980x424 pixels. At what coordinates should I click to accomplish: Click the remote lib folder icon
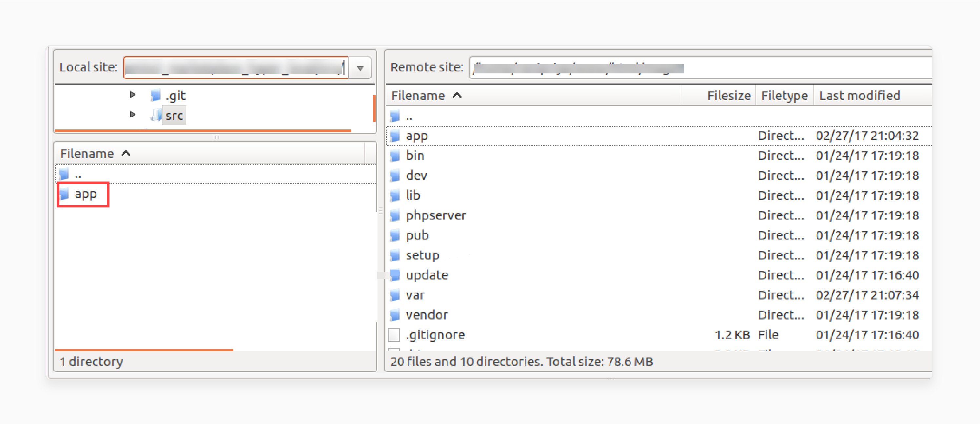pyautogui.click(x=395, y=196)
